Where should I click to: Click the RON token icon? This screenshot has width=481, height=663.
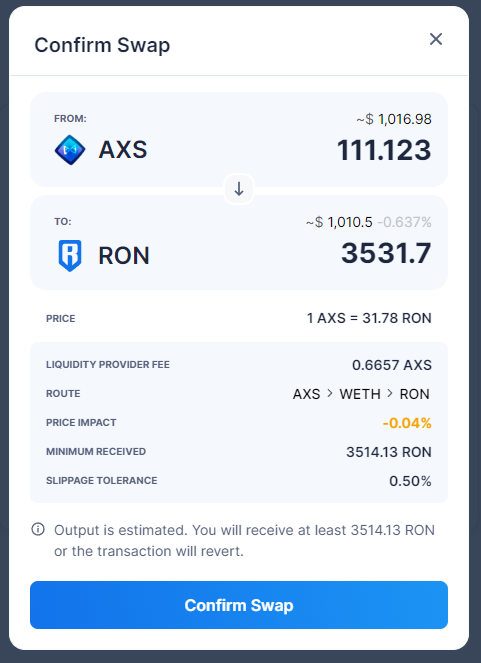[70, 256]
